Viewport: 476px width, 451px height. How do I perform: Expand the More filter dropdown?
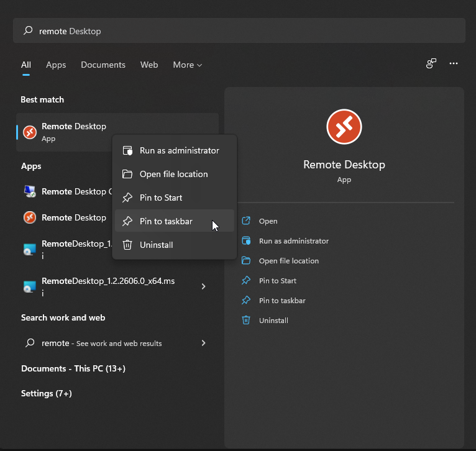pyautogui.click(x=187, y=65)
